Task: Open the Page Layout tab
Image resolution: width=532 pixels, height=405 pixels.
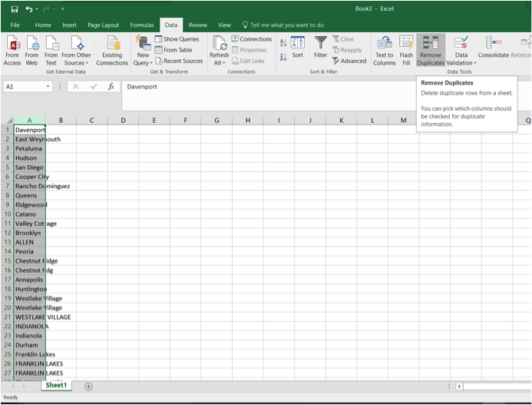Action: pyautogui.click(x=103, y=25)
